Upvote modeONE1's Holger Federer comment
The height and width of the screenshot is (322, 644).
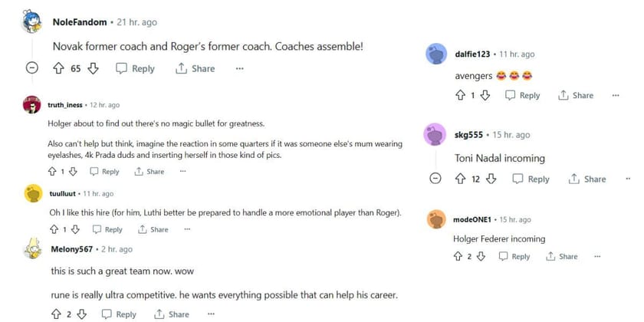pos(458,256)
